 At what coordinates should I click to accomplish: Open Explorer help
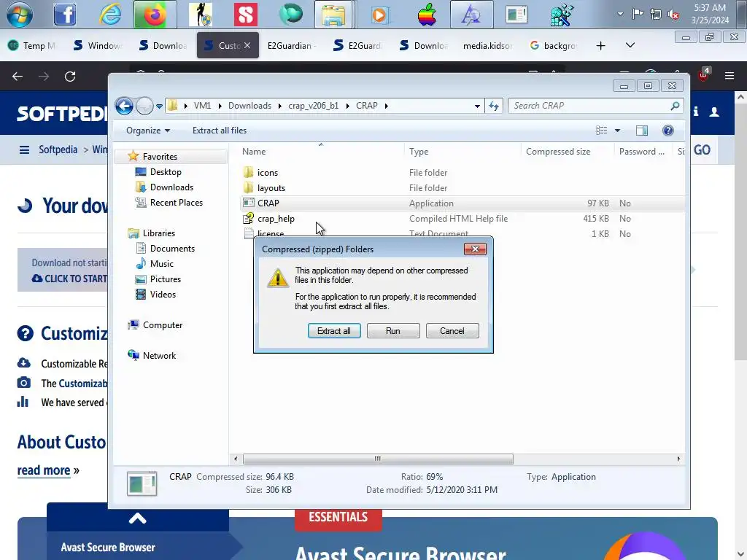[668, 131]
